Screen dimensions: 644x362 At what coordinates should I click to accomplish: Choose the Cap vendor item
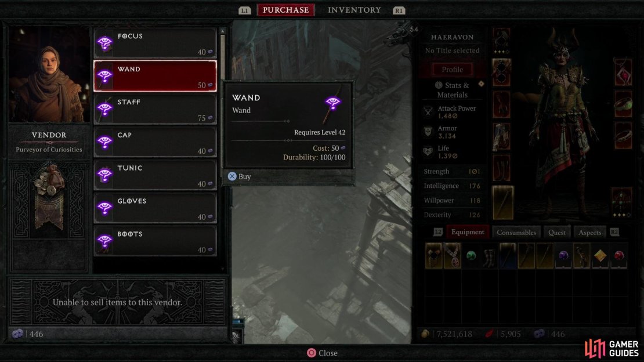(x=155, y=142)
